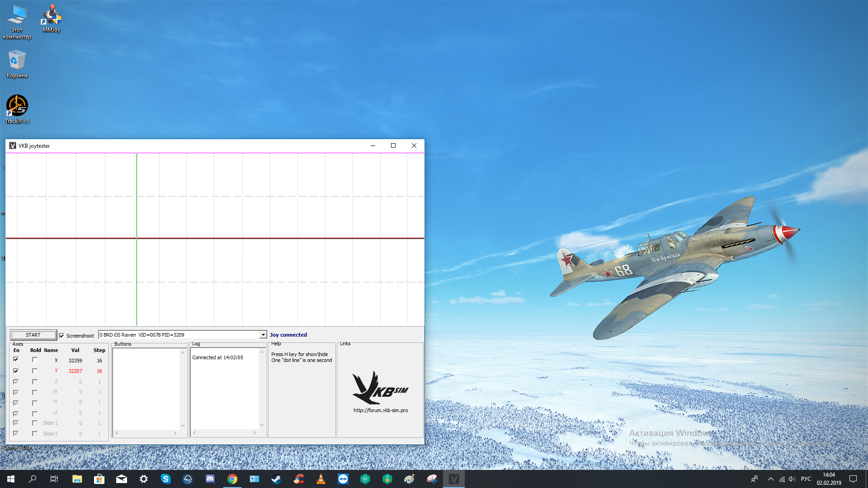Click the Buttons list scroll-down arrow
This screenshot has width=868, height=488.
[x=183, y=425]
